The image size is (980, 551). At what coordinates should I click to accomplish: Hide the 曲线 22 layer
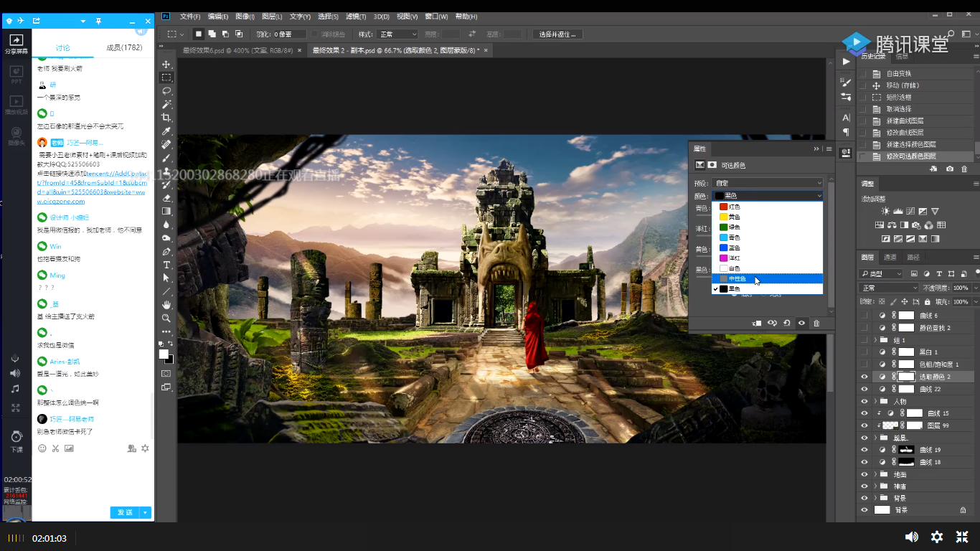click(864, 389)
